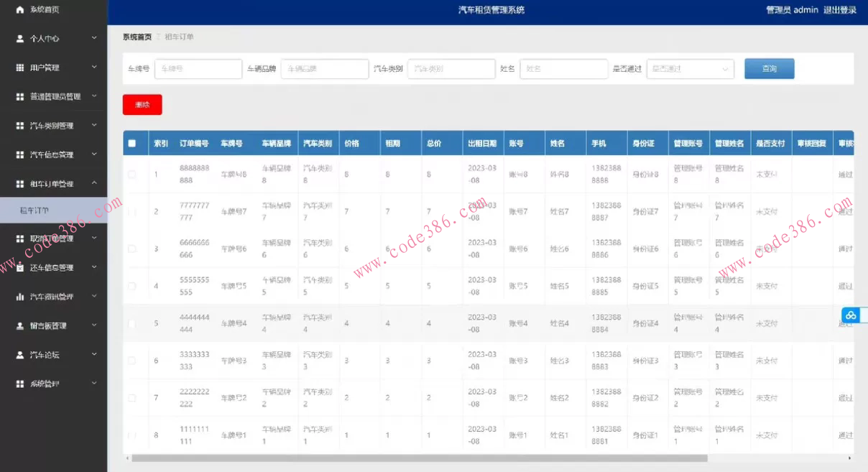This screenshot has width=868, height=472.
Task: Expand the 系统管理 chevron in sidebar
Action: tap(94, 384)
